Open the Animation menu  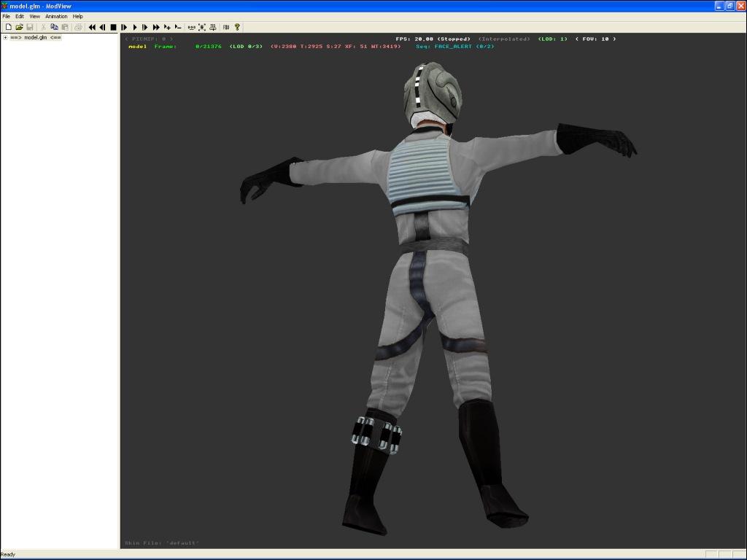point(56,16)
